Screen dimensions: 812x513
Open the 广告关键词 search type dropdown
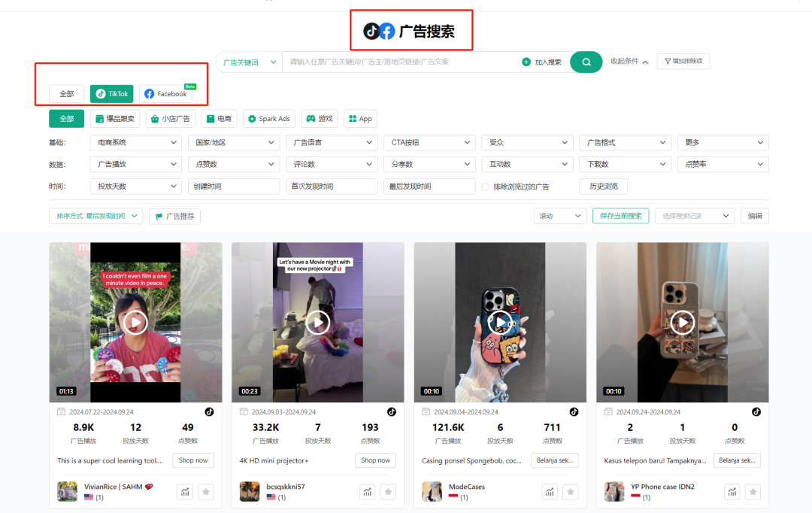(x=249, y=62)
